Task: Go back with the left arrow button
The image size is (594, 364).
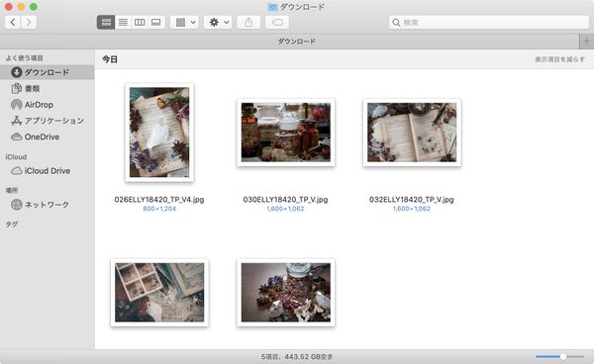Action: click(13, 23)
